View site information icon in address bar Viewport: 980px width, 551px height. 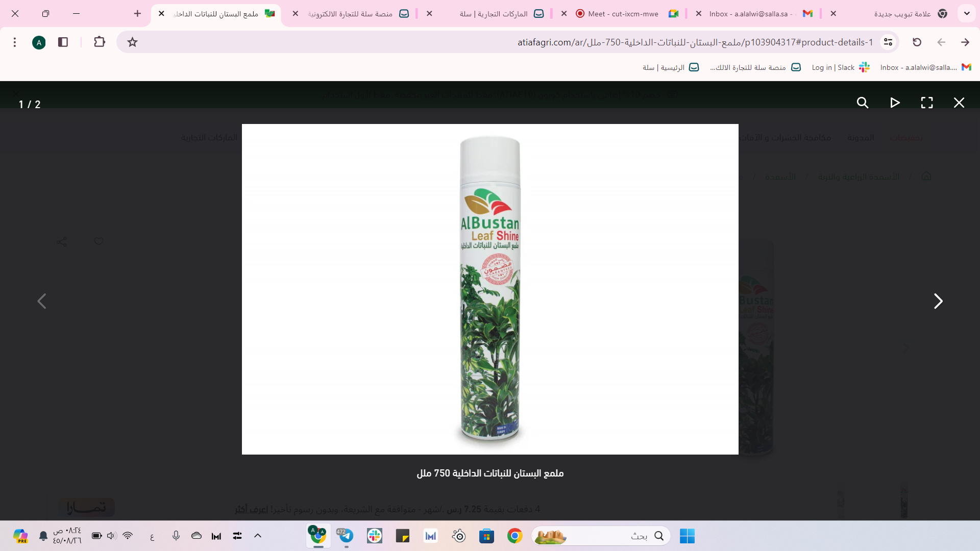(x=888, y=42)
